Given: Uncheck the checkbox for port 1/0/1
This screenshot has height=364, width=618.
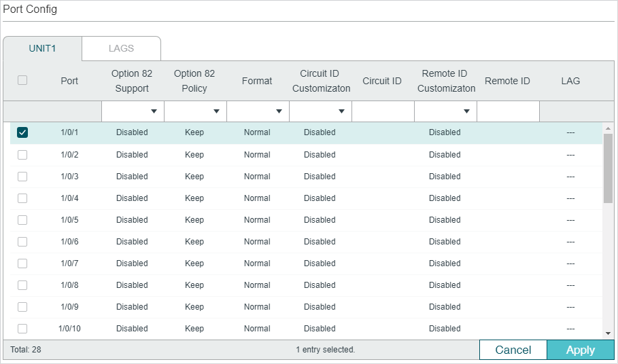Looking at the screenshot, I should point(22,132).
